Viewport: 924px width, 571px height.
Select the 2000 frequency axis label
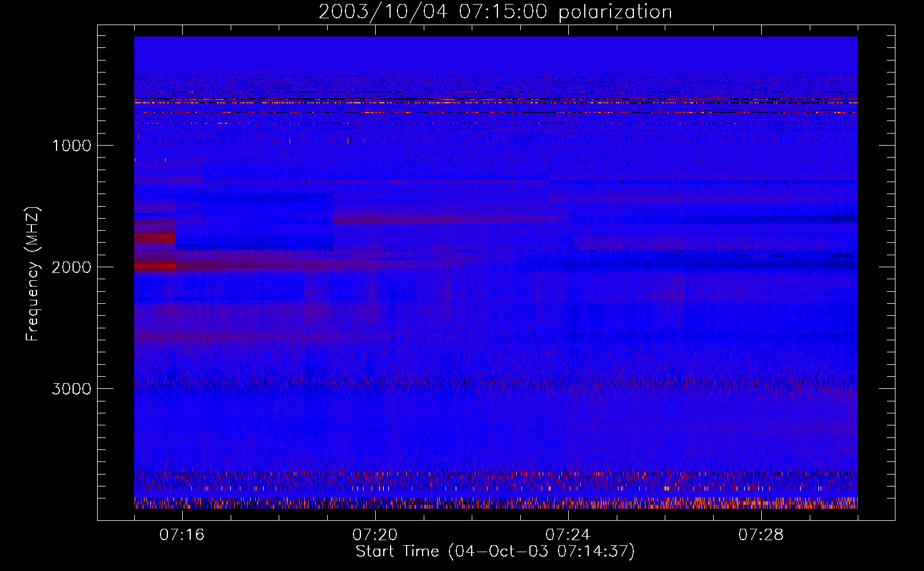(71, 267)
